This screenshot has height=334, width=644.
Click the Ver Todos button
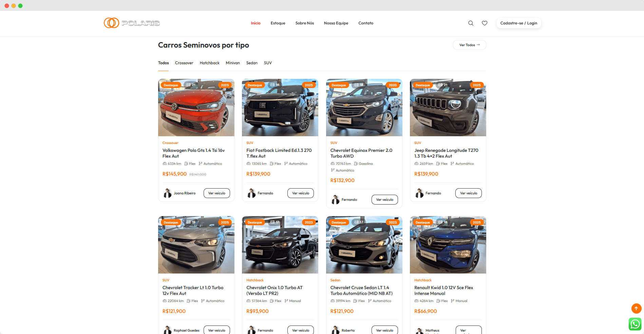coord(470,45)
